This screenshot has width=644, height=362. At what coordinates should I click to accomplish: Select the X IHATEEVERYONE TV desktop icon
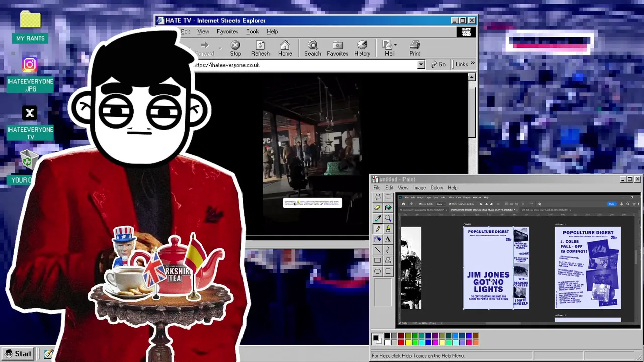[x=30, y=123]
